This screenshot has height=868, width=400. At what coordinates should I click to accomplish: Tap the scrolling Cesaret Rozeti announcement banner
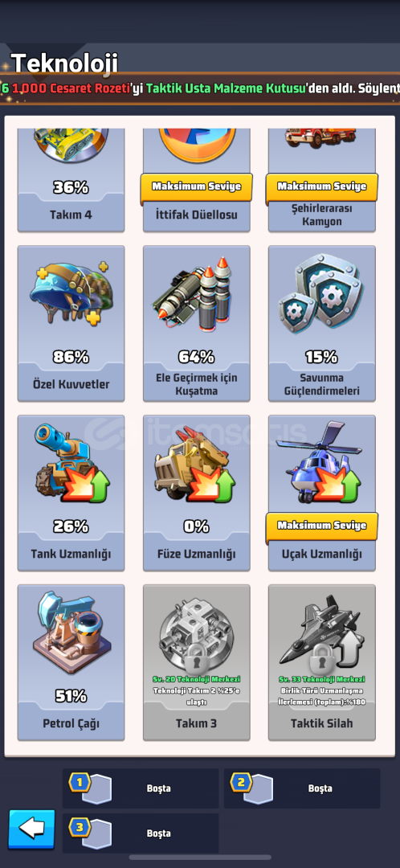pos(200,88)
